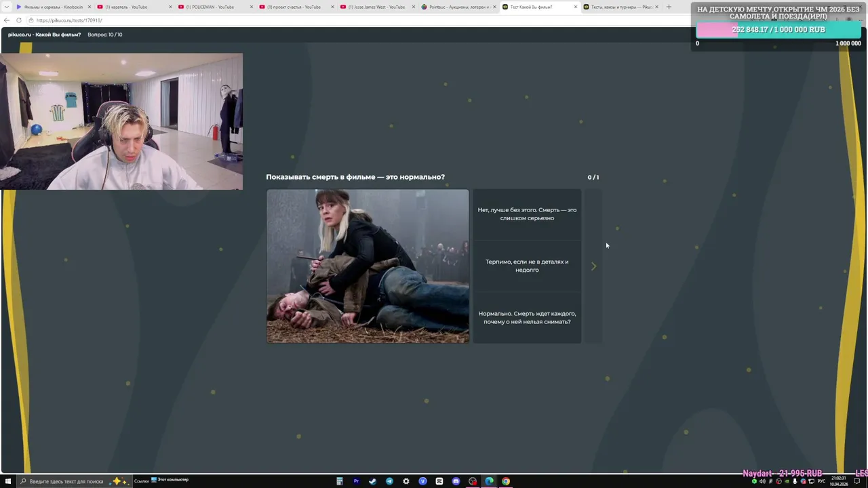Click the 0 / 1 answer counter
The height and width of the screenshot is (488, 868).
tap(593, 177)
